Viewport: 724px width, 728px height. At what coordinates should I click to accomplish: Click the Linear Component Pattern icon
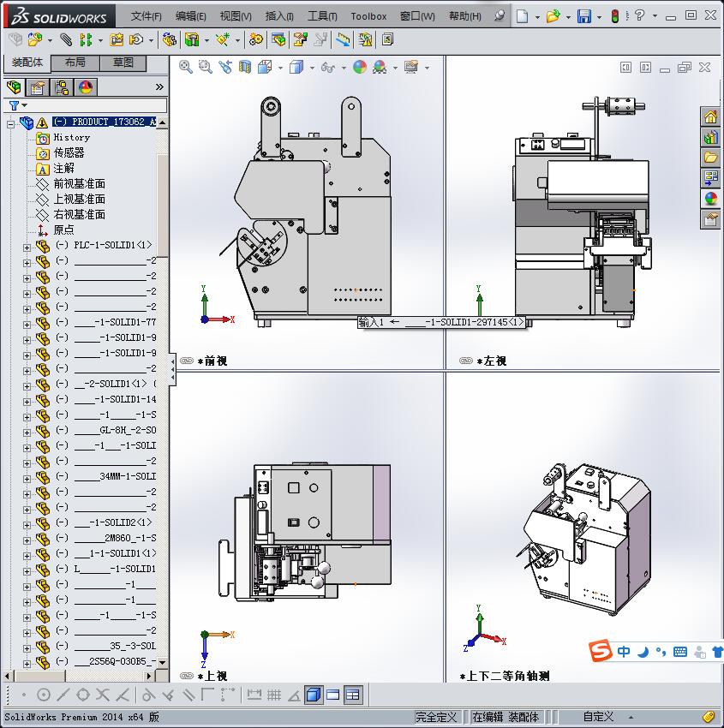tap(86, 39)
